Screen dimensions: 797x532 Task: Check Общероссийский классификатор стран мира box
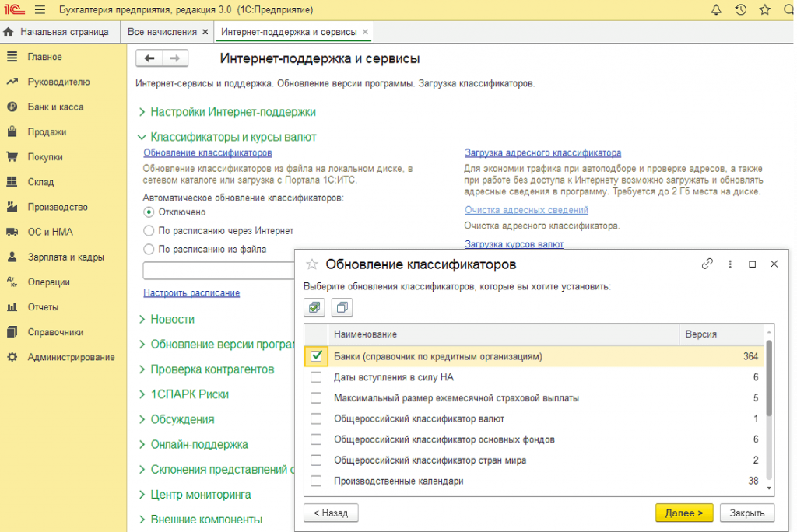point(316,460)
